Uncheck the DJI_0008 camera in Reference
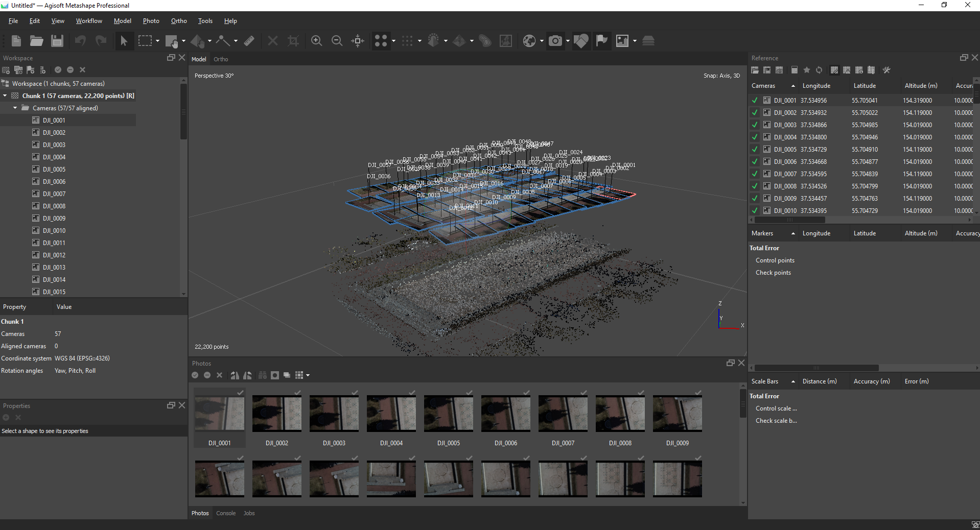The image size is (980, 530). [755, 186]
